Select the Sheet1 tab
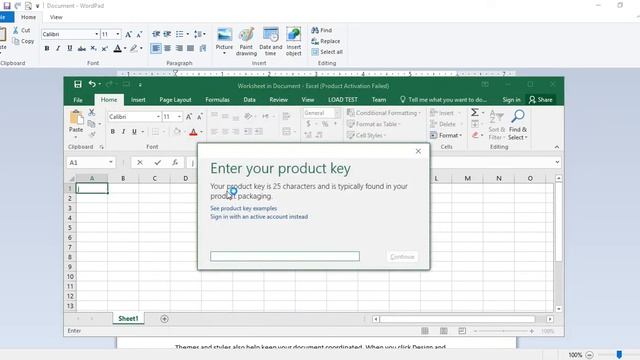Image resolution: width=640 pixels, height=360 pixels. (128, 318)
